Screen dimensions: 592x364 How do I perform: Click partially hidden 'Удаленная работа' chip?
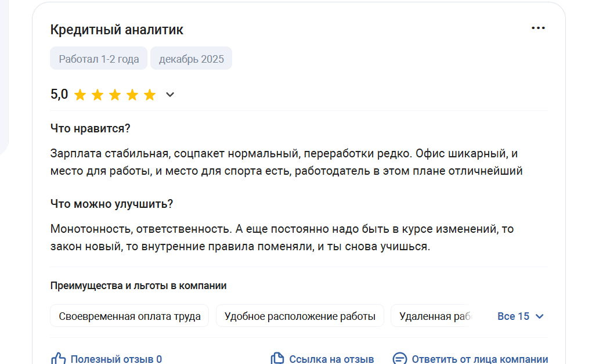pos(433,316)
